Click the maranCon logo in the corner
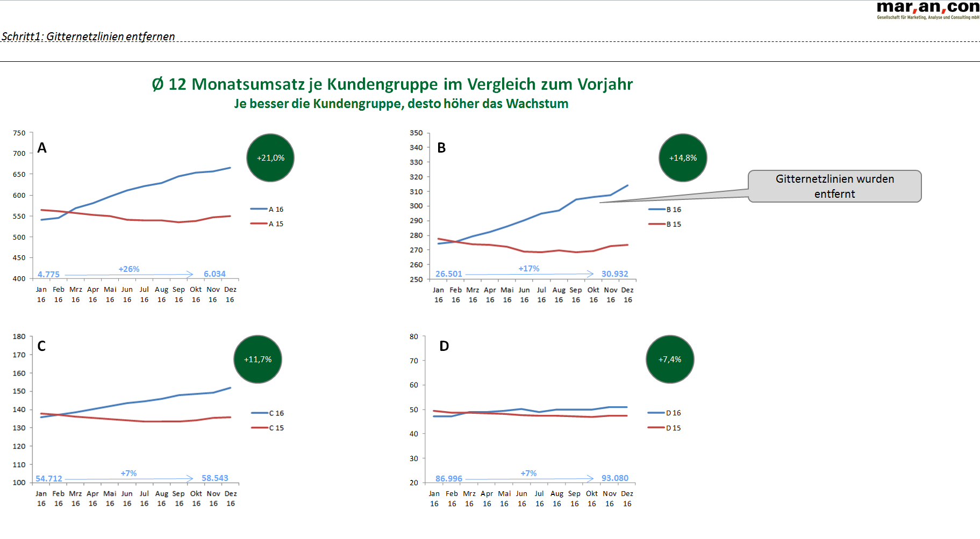 pos(927,9)
